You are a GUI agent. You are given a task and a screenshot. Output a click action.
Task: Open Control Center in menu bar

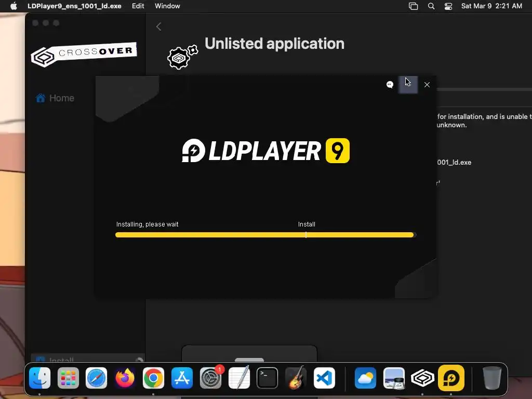[448, 6]
